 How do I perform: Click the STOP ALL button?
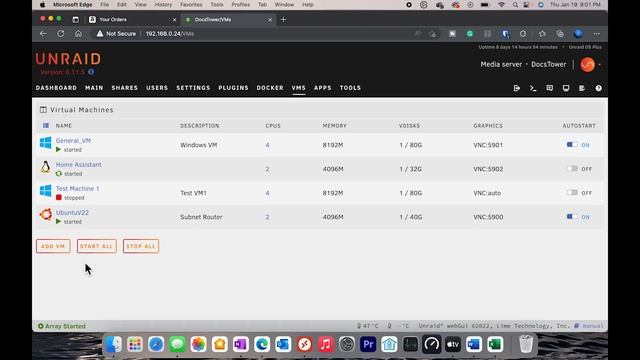(x=141, y=246)
